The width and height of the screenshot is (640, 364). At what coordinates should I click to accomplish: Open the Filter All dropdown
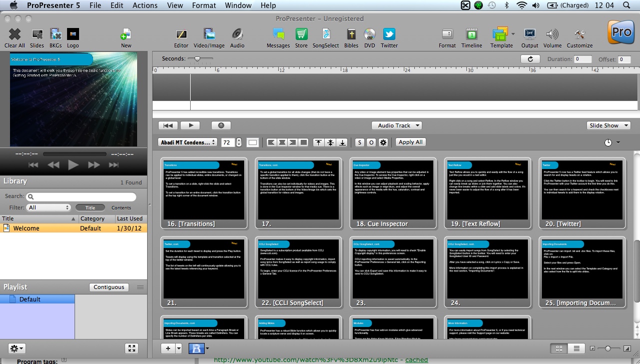(x=49, y=207)
